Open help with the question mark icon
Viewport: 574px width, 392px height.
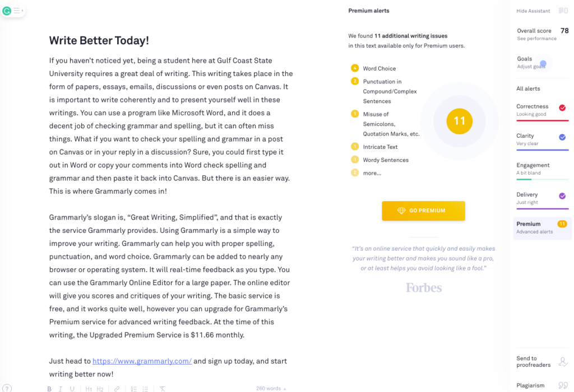(x=7, y=388)
